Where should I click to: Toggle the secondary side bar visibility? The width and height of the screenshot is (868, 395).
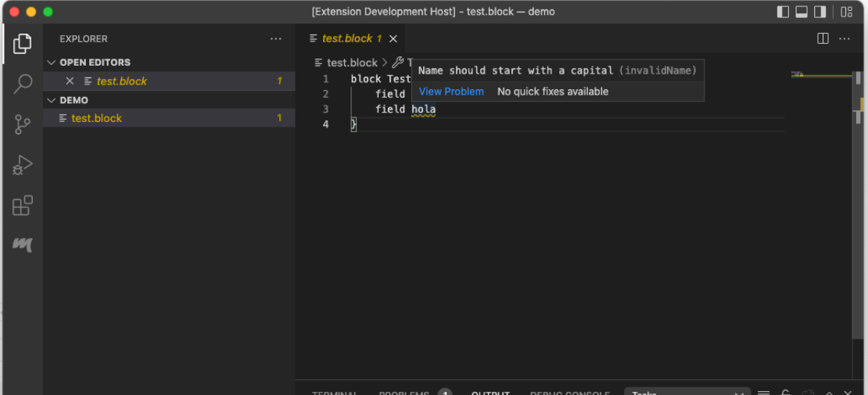click(x=820, y=12)
